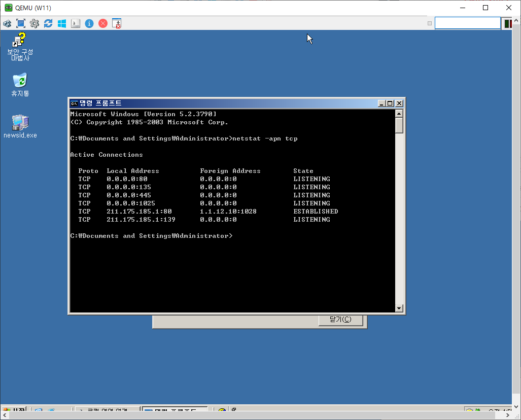Click local address '0.0.0.0:135'
This screenshot has height=420, width=521.
[x=129, y=187]
